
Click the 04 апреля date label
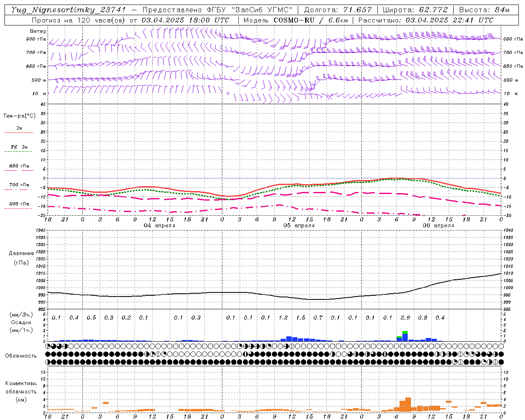pos(160,226)
